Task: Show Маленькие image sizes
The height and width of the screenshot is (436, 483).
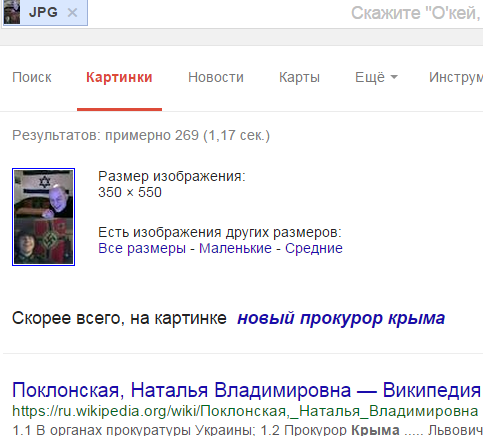Action: (x=235, y=248)
